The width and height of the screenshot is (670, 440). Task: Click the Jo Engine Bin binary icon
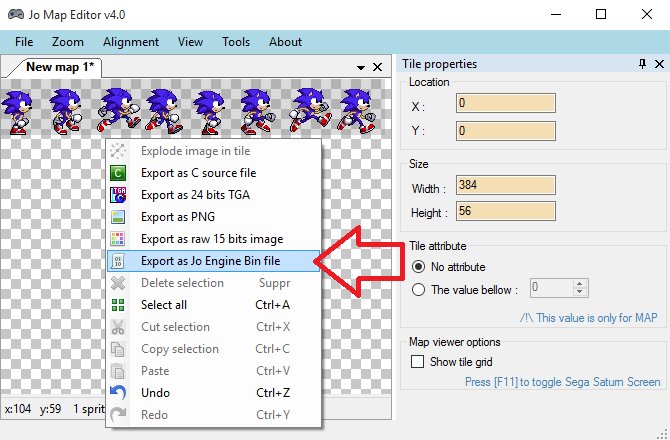point(118,261)
